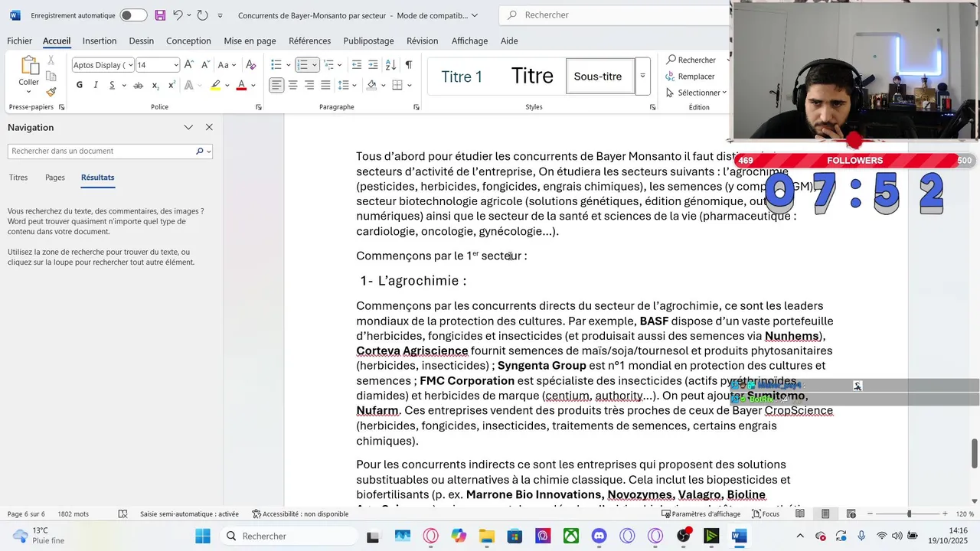
Task: Switch to the Insertion tab
Action: pos(100,41)
